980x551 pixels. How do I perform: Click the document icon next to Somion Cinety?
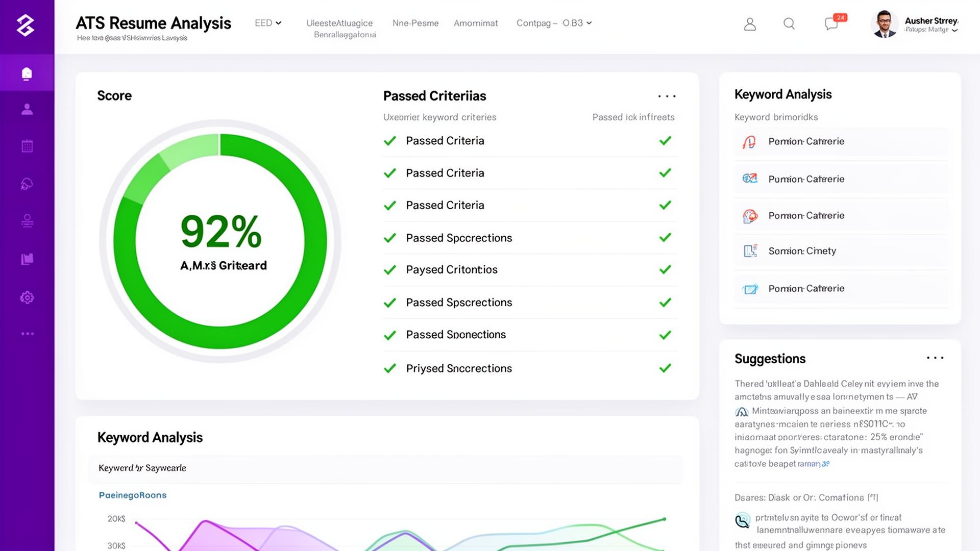click(750, 251)
